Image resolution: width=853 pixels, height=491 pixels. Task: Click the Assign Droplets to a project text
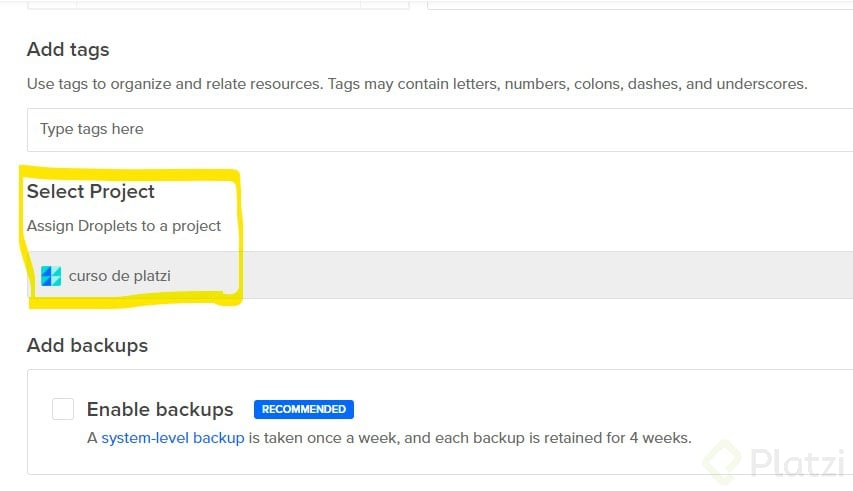(124, 226)
